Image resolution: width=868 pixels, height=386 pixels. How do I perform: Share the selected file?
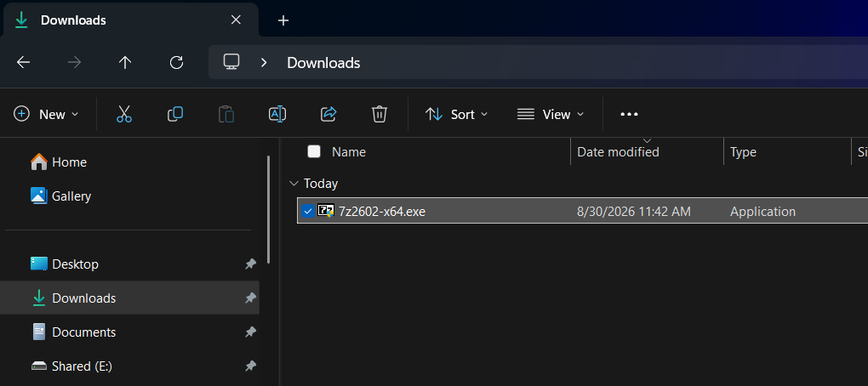[328, 115]
